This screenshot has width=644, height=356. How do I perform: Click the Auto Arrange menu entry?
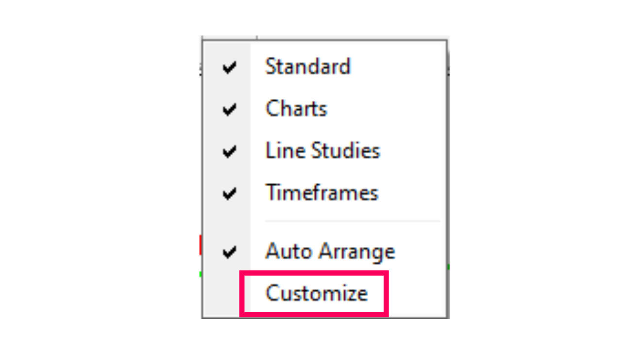(330, 251)
